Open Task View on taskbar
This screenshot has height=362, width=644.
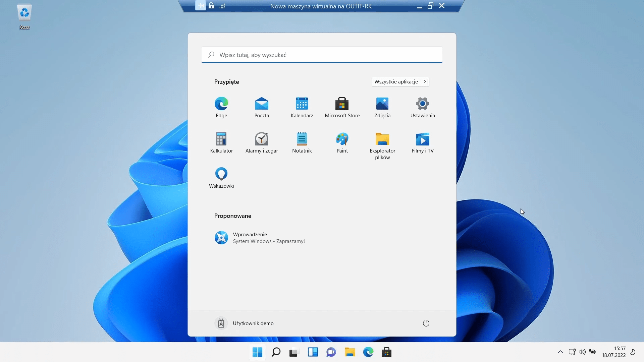pos(294,352)
